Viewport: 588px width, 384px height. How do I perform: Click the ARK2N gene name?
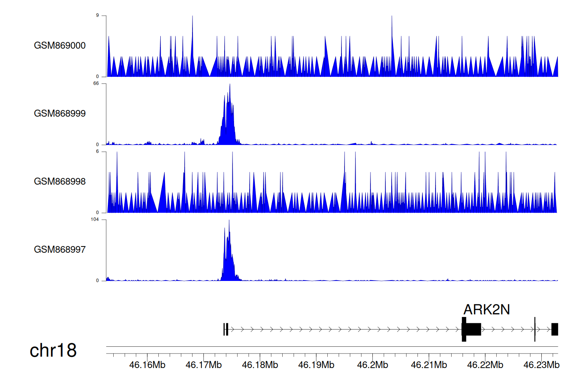point(486,310)
